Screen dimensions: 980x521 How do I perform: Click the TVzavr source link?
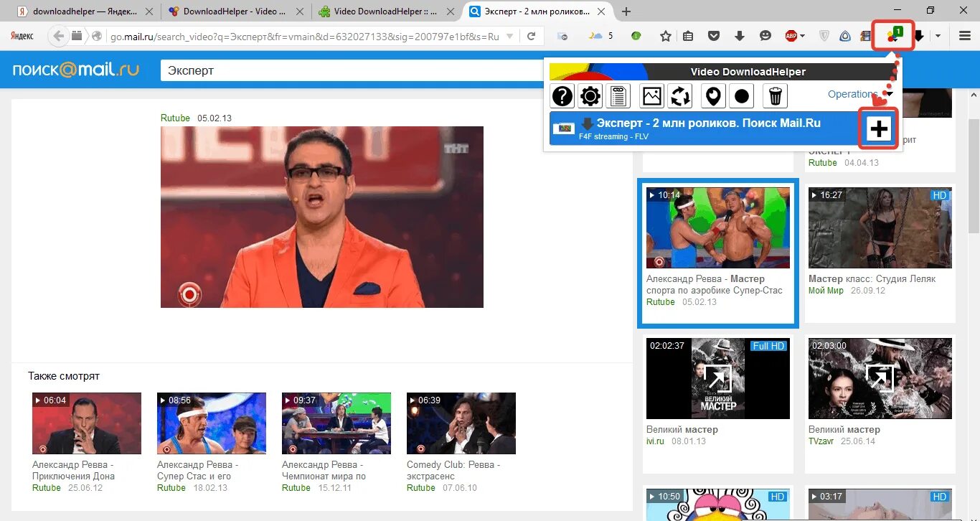(x=821, y=441)
